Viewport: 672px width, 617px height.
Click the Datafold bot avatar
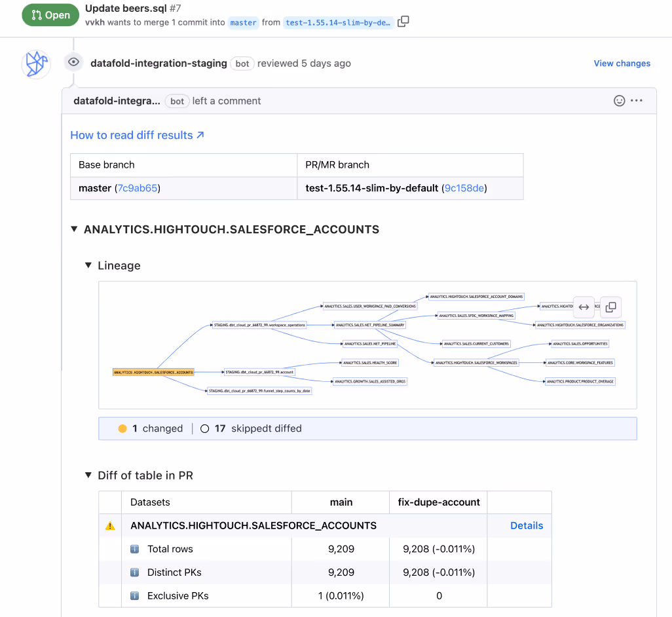[x=36, y=64]
